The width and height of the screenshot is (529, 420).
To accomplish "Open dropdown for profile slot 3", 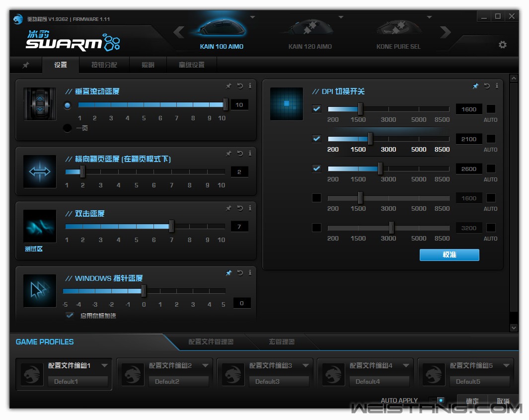I will (305, 365).
